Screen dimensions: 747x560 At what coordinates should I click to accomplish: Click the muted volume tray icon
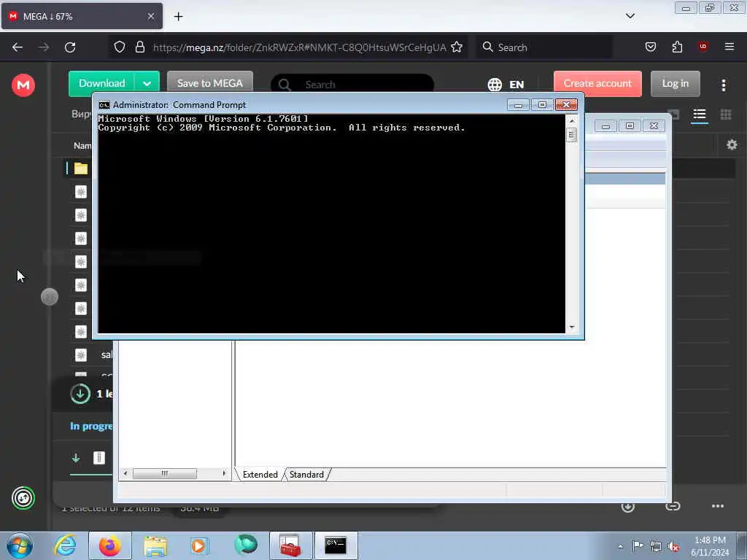[x=673, y=547]
